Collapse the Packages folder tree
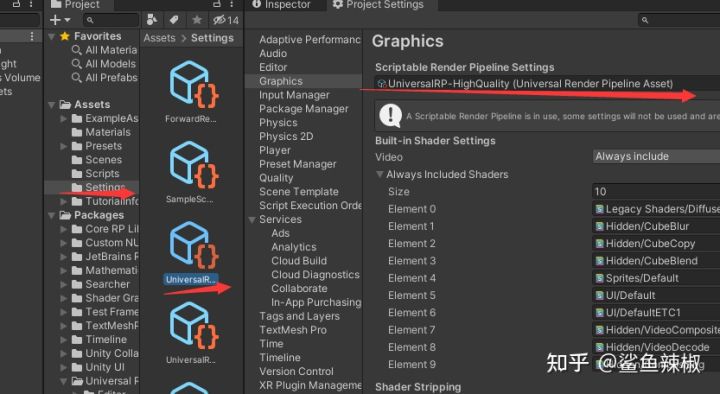Viewport: 720px width, 394px height. point(51,215)
